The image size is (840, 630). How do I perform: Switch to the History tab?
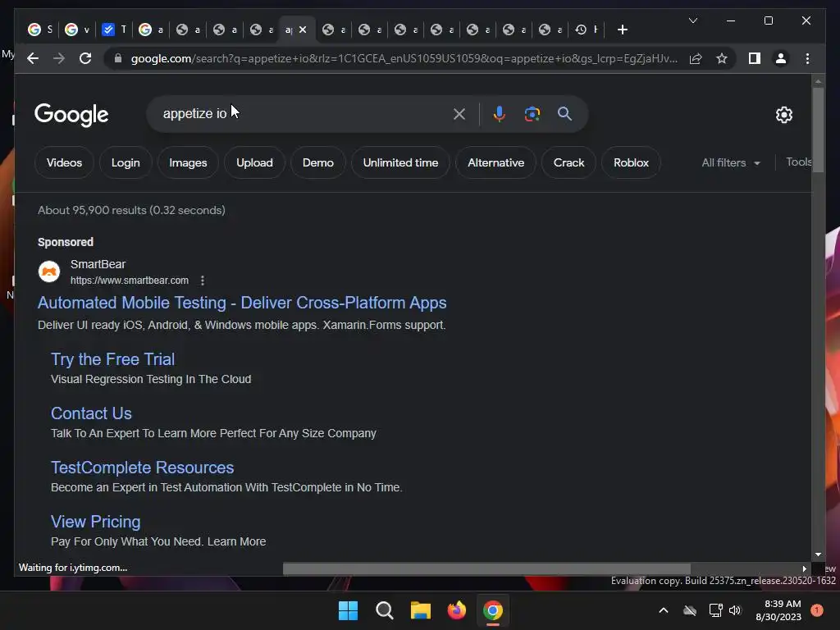tap(587, 30)
